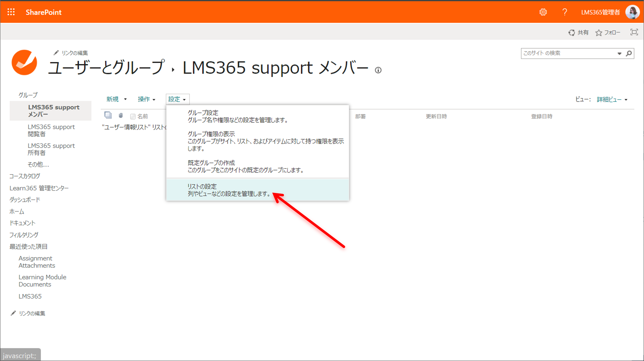
Task: Click the orange site logo
Action: (24, 62)
